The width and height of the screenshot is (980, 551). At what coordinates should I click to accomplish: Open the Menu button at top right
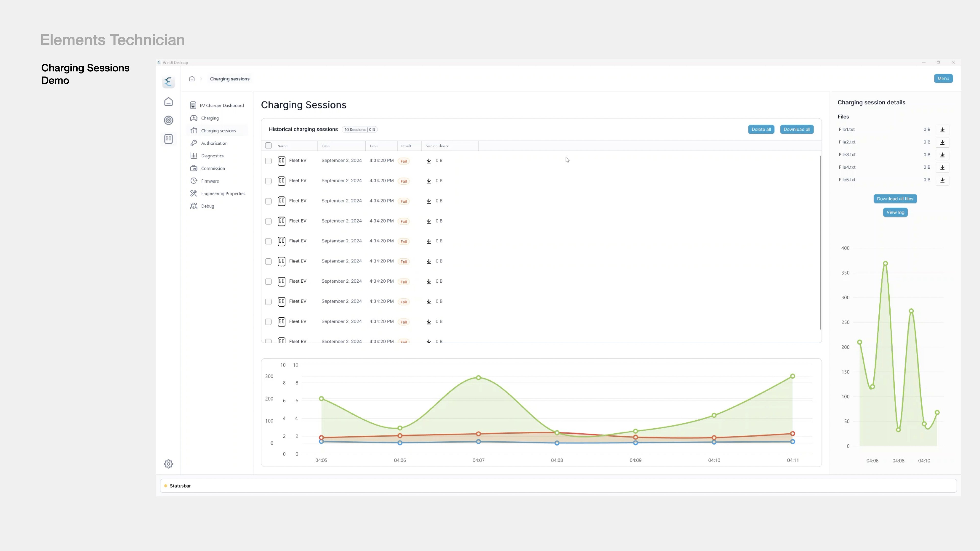[943, 79]
